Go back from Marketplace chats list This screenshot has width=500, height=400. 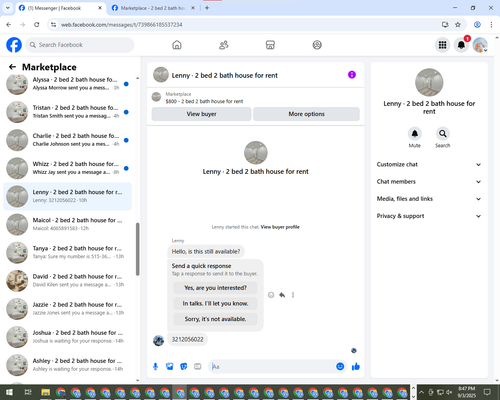tap(12, 67)
